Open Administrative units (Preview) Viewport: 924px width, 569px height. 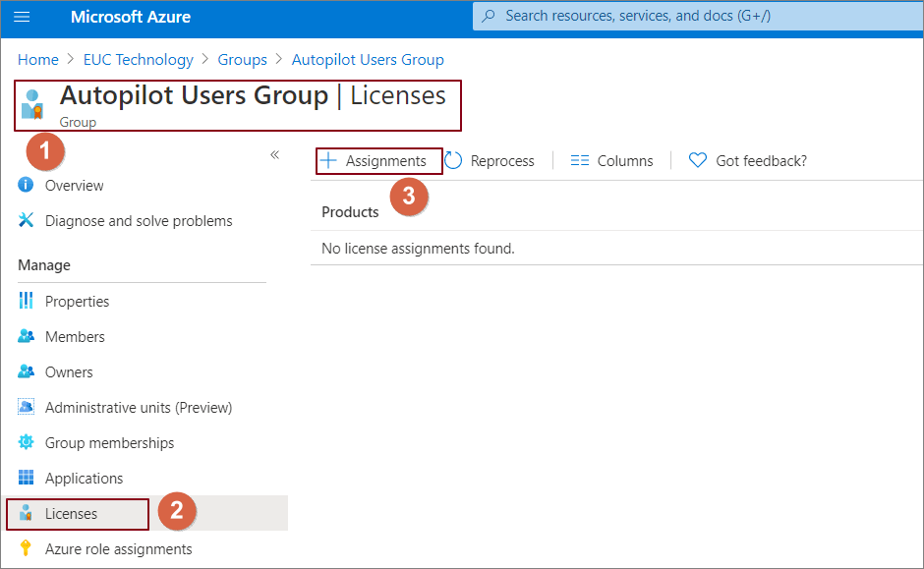(x=139, y=408)
